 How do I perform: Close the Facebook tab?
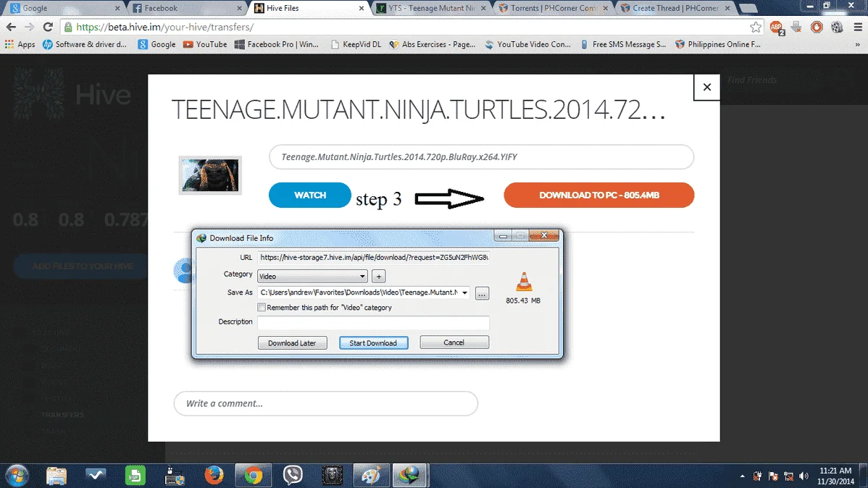pos(239,8)
